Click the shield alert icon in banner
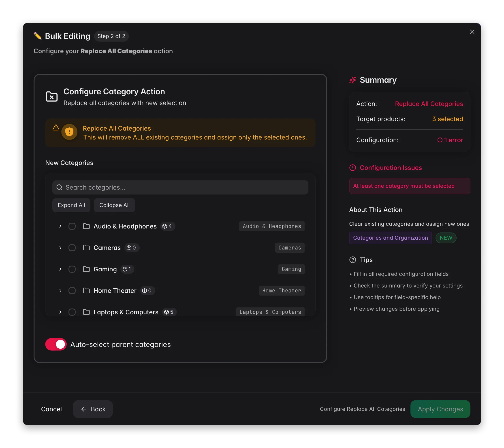 69,132
